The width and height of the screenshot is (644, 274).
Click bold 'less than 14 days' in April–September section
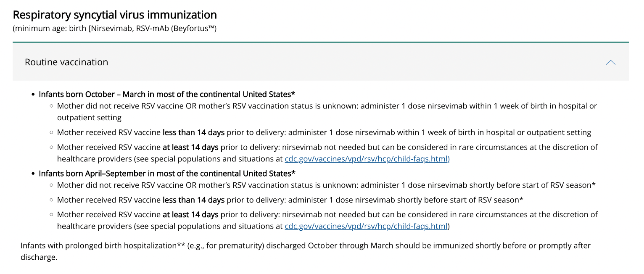(194, 200)
